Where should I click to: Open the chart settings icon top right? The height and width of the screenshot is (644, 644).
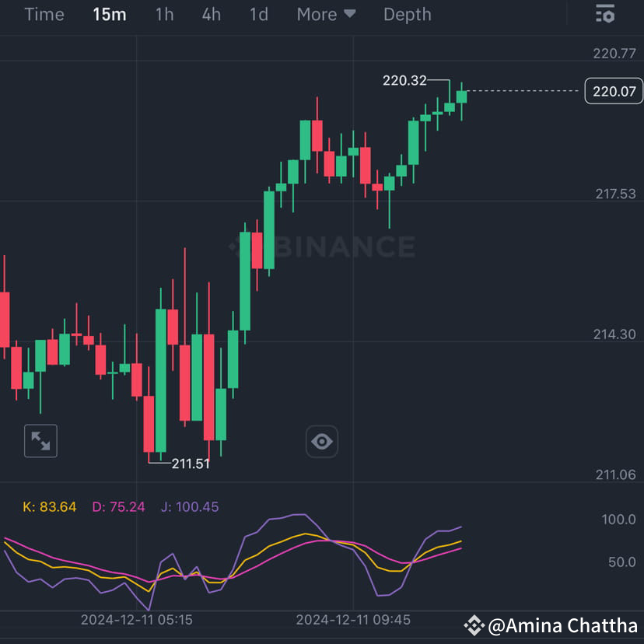pos(605,14)
